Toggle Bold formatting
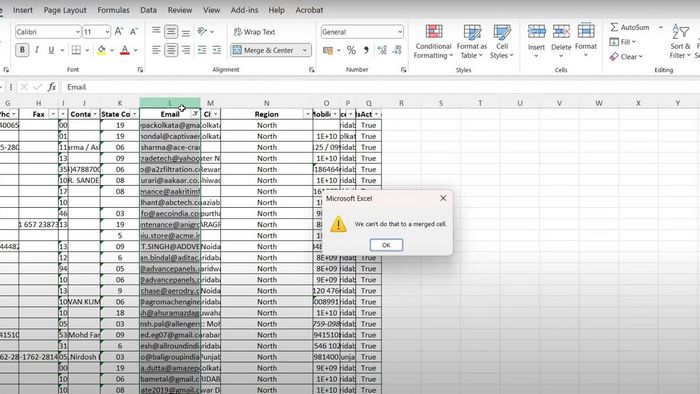Image resolution: width=700 pixels, height=394 pixels. tap(22, 50)
